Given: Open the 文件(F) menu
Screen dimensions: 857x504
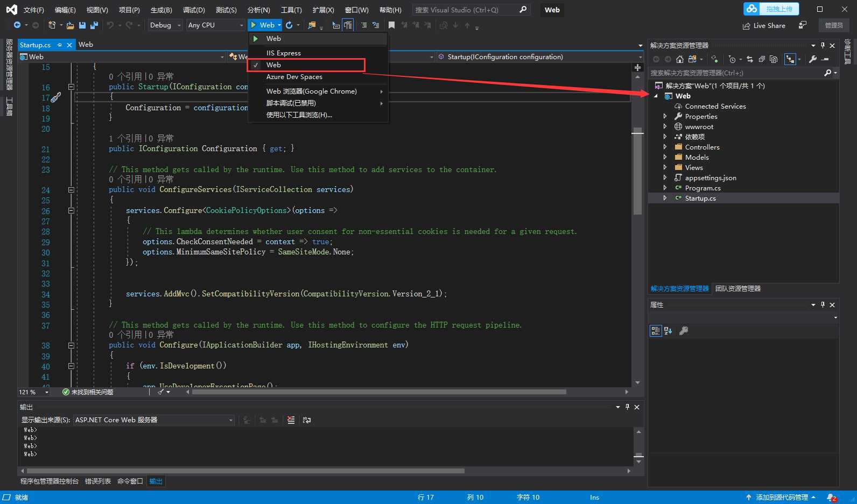Looking at the screenshot, I should point(34,10).
